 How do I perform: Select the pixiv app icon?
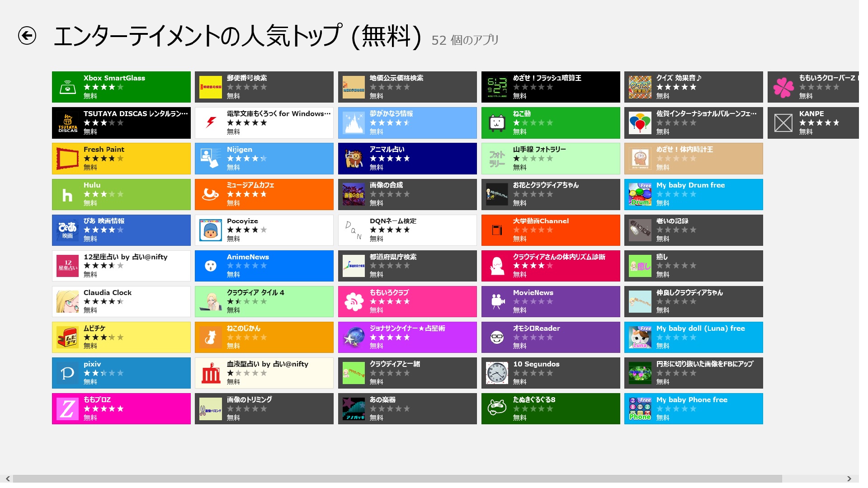click(67, 373)
